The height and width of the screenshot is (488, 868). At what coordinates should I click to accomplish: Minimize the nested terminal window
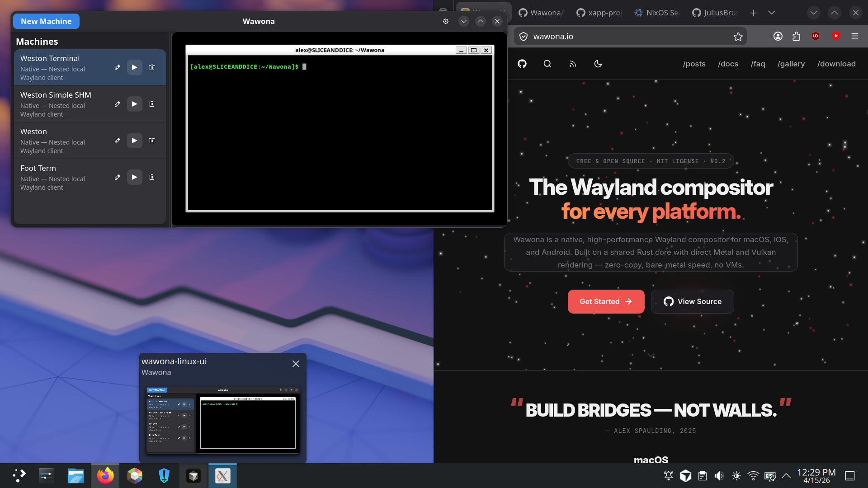pyautogui.click(x=461, y=50)
